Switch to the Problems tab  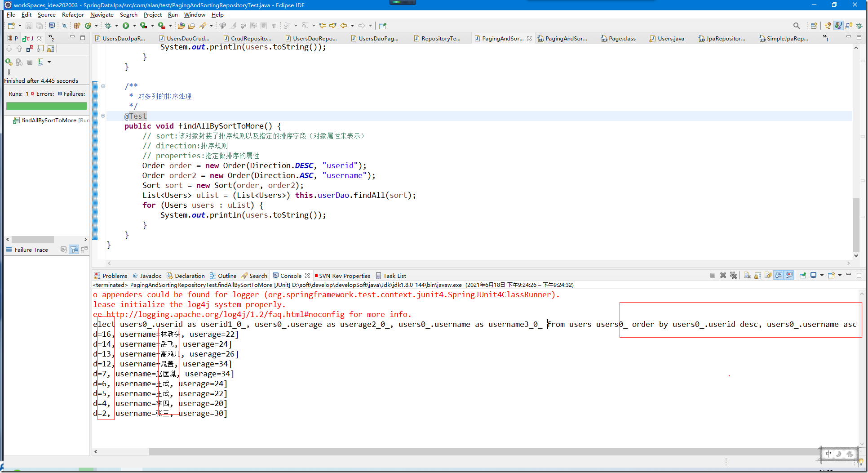click(x=111, y=276)
